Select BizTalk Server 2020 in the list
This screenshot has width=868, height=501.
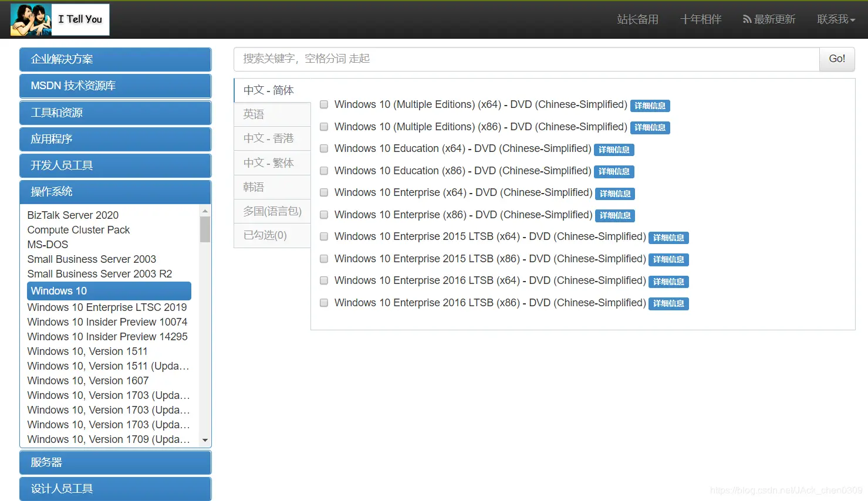pyautogui.click(x=73, y=215)
